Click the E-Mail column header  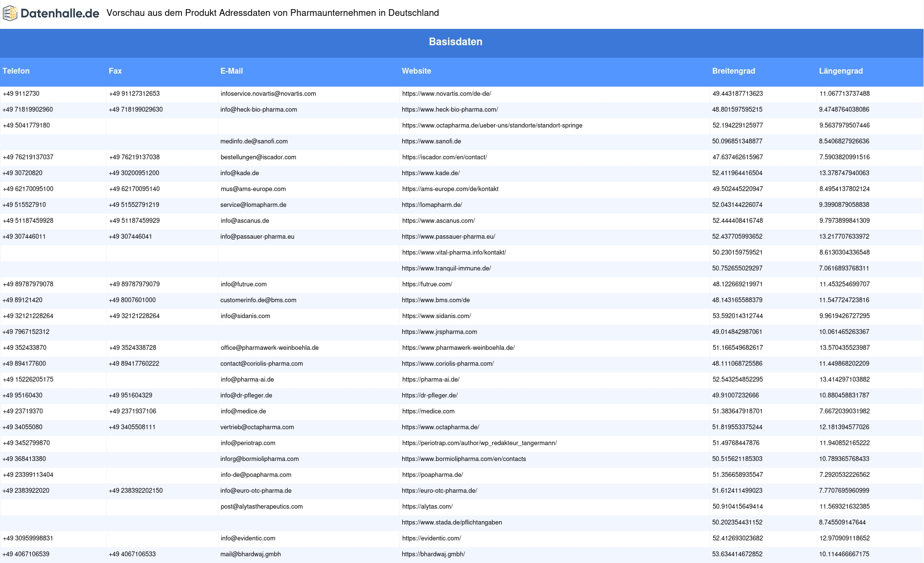231,71
